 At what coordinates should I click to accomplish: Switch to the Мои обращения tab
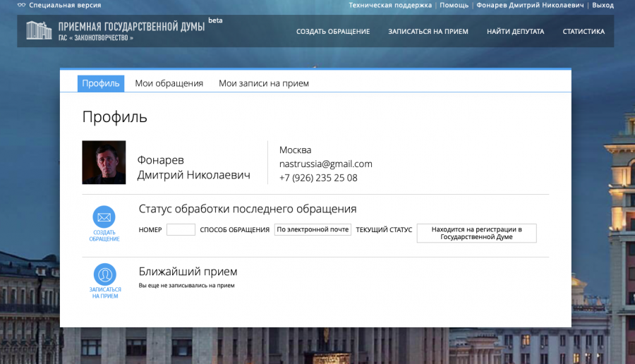tap(169, 83)
